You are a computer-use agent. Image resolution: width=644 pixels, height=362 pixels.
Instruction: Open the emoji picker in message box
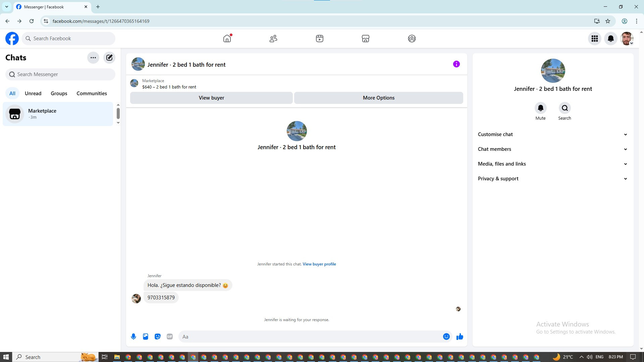coord(446,337)
